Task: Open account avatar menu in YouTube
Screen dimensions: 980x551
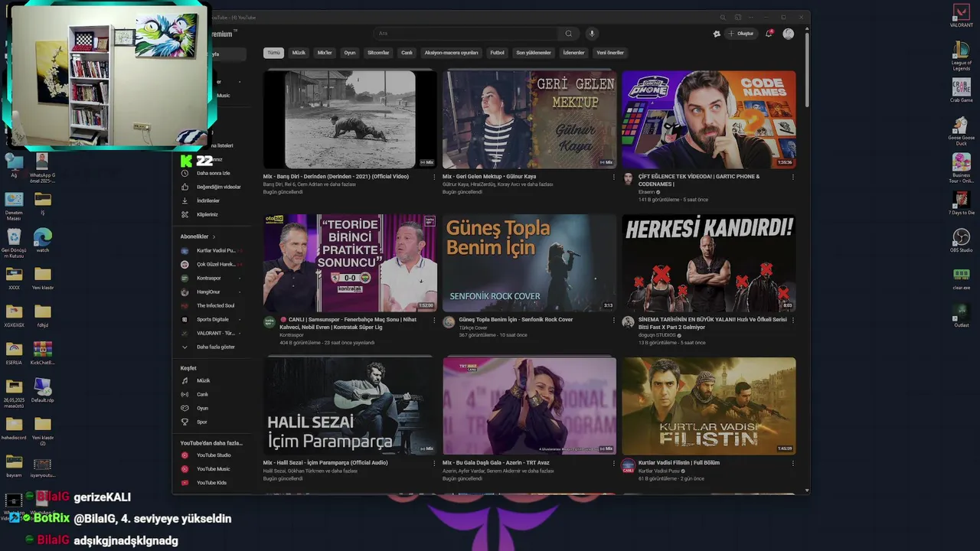Action: pos(789,34)
